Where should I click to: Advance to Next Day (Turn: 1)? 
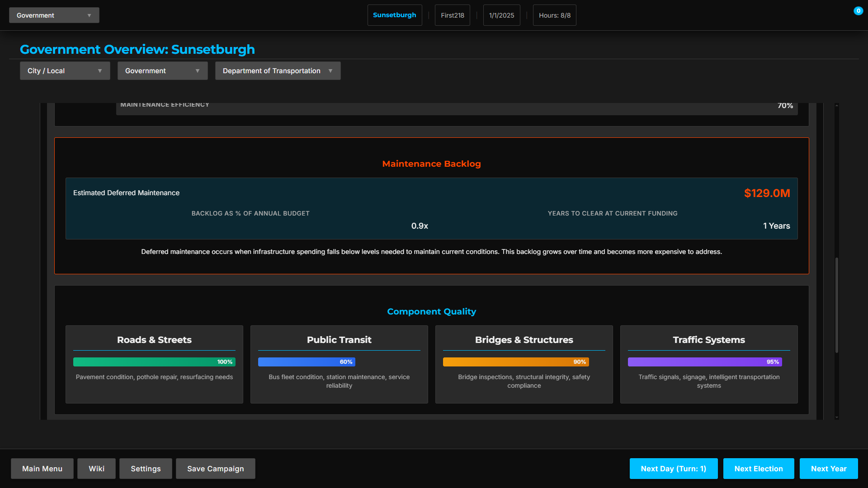pos(673,469)
